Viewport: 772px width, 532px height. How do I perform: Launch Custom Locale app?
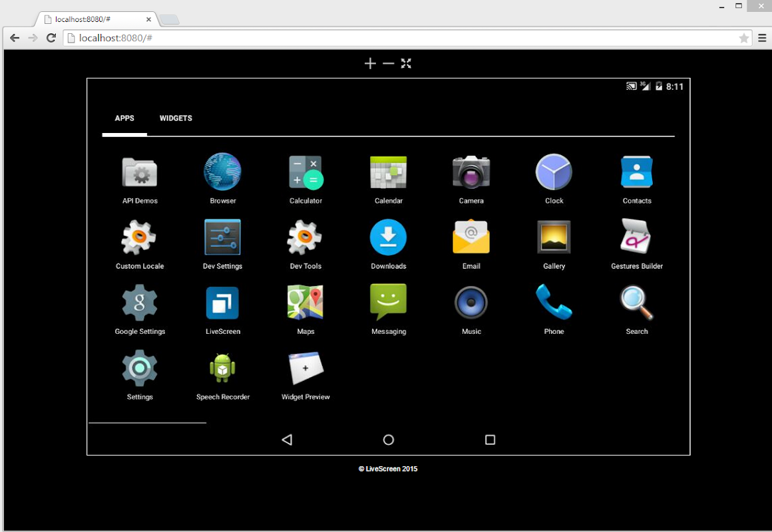[140, 237]
